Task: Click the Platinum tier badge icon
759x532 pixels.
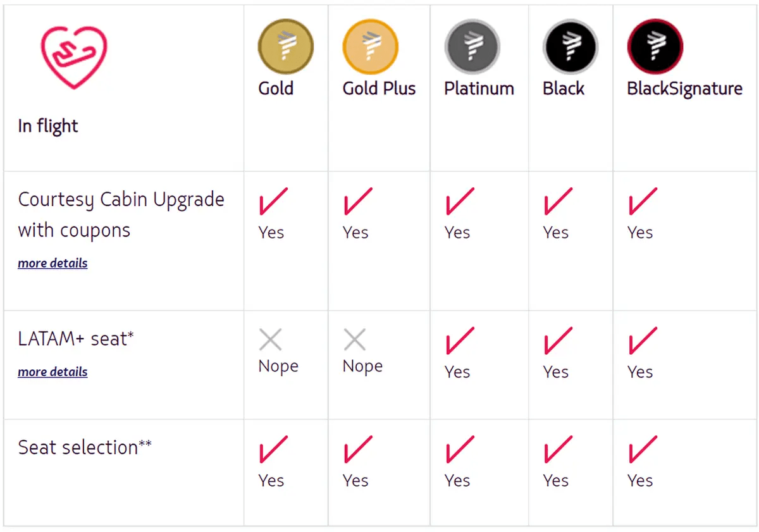Action: 472,47
